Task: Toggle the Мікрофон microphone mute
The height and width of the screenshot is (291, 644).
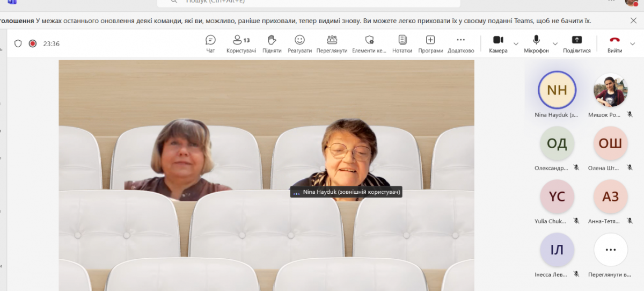Action: click(x=536, y=43)
